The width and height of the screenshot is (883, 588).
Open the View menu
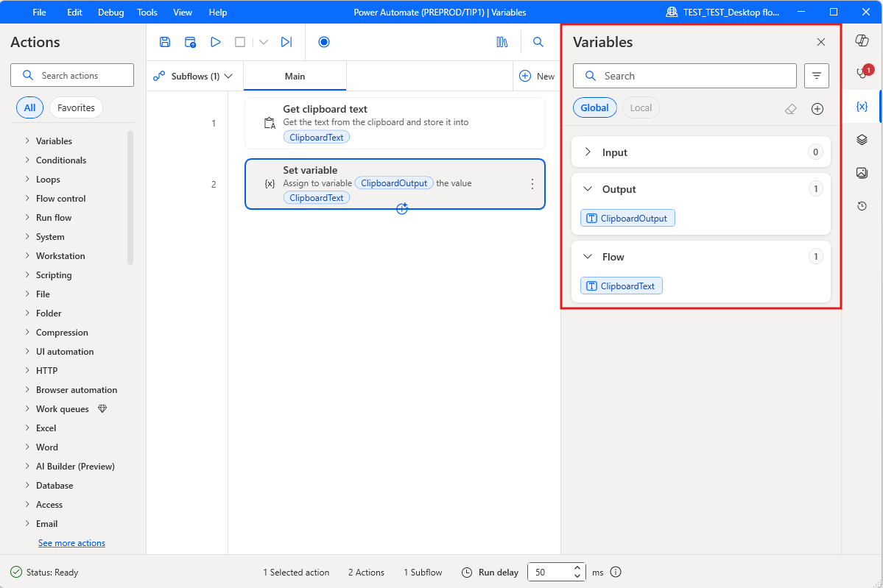[x=183, y=12]
